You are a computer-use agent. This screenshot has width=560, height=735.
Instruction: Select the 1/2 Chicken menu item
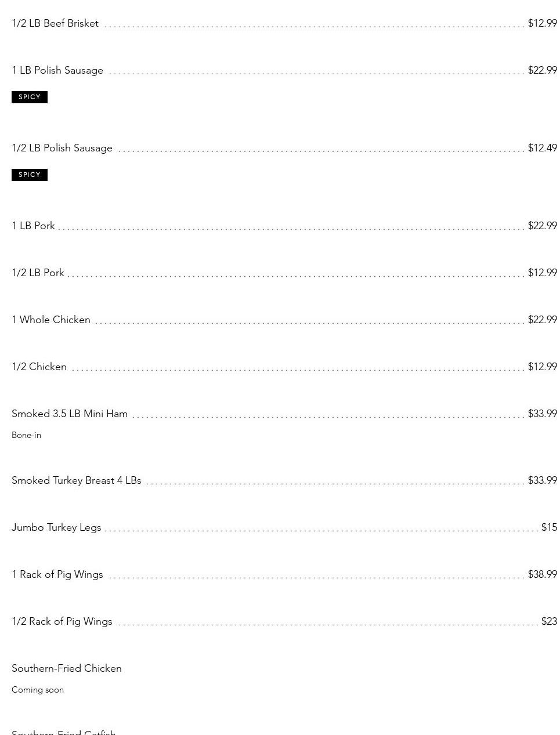(39, 367)
